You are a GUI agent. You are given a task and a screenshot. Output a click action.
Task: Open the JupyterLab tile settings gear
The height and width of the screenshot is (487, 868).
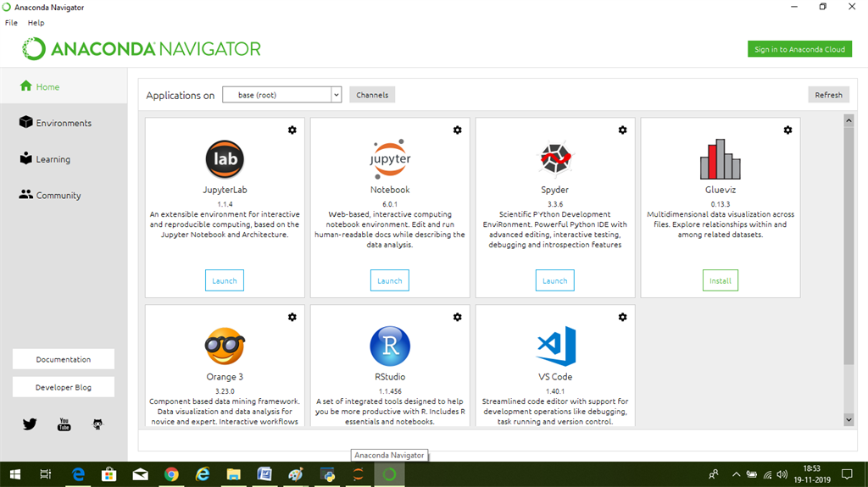(292, 130)
